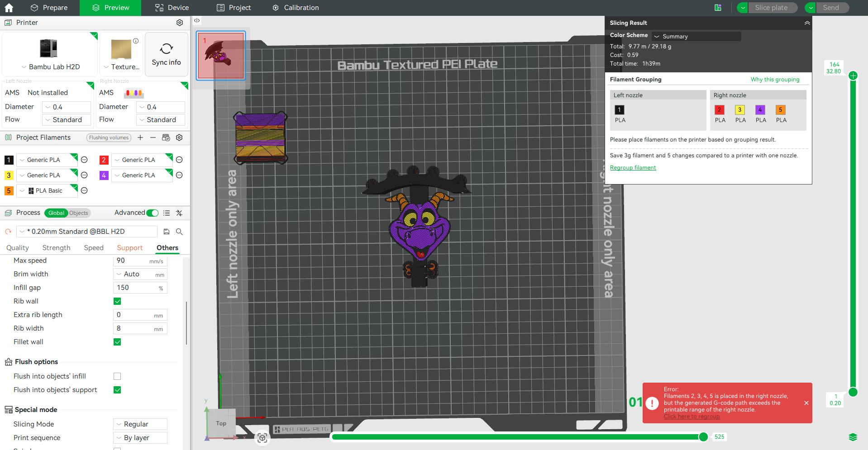Click filament 4 purple color swatch
This screenshot has width=868, height=450.
tap(104, 175)
